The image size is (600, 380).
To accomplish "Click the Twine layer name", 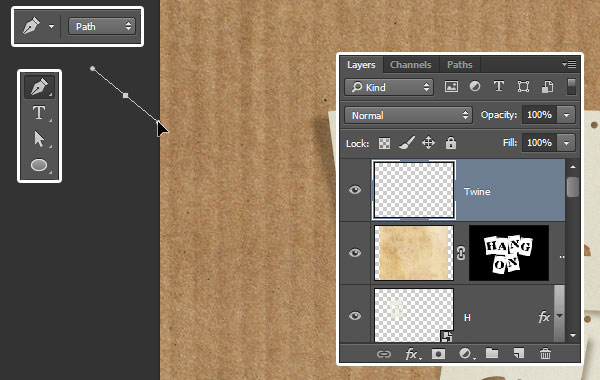I will click(x=477, y=192).
